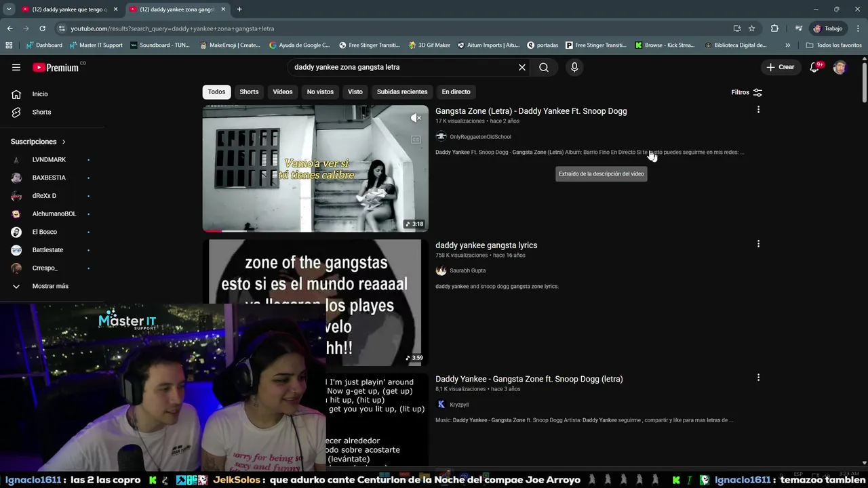Click Saurabh Gupta channel avatar
This screenshot has width=868, height=488.
pos(441,270)
